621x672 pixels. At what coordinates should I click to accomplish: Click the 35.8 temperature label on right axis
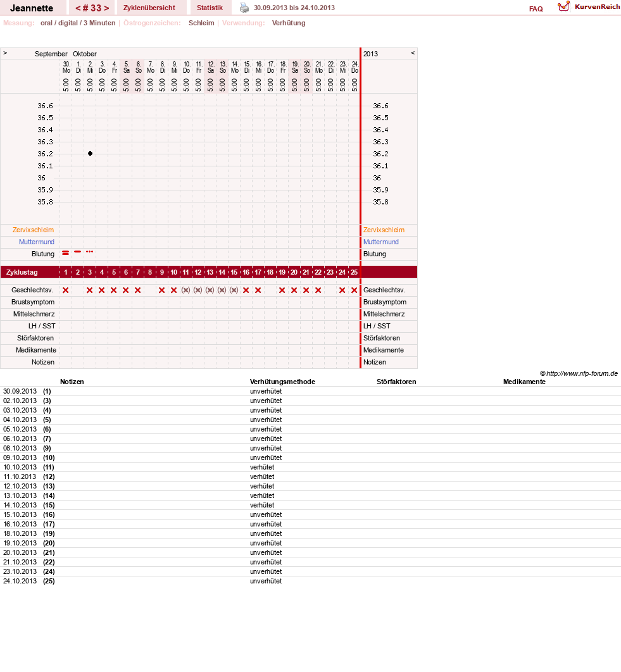pos(380,202)
